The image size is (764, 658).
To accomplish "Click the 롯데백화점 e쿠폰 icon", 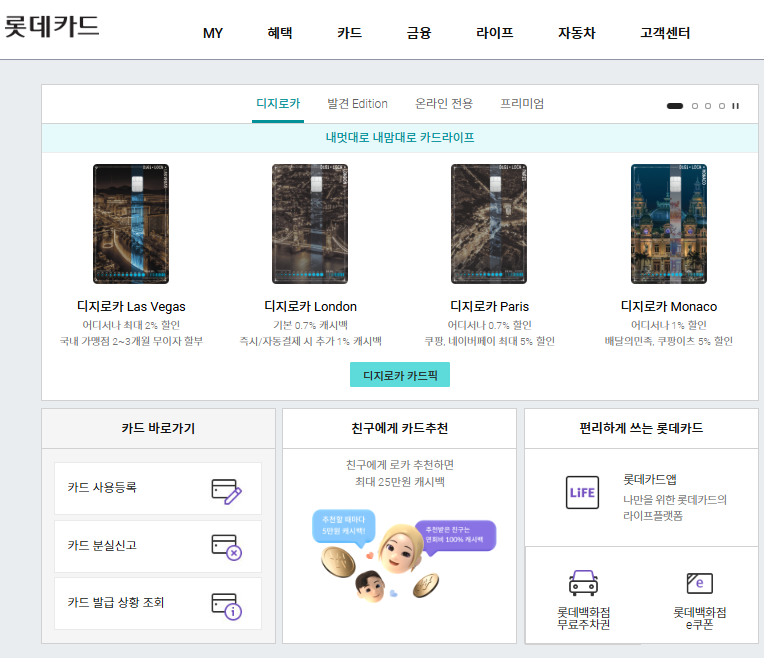I will (x=699, y=583).
